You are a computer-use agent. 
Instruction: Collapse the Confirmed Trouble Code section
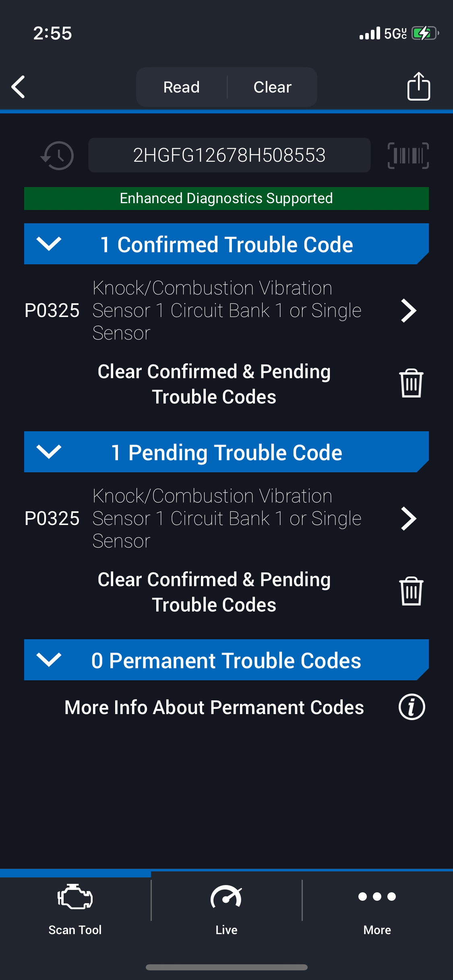49,244
